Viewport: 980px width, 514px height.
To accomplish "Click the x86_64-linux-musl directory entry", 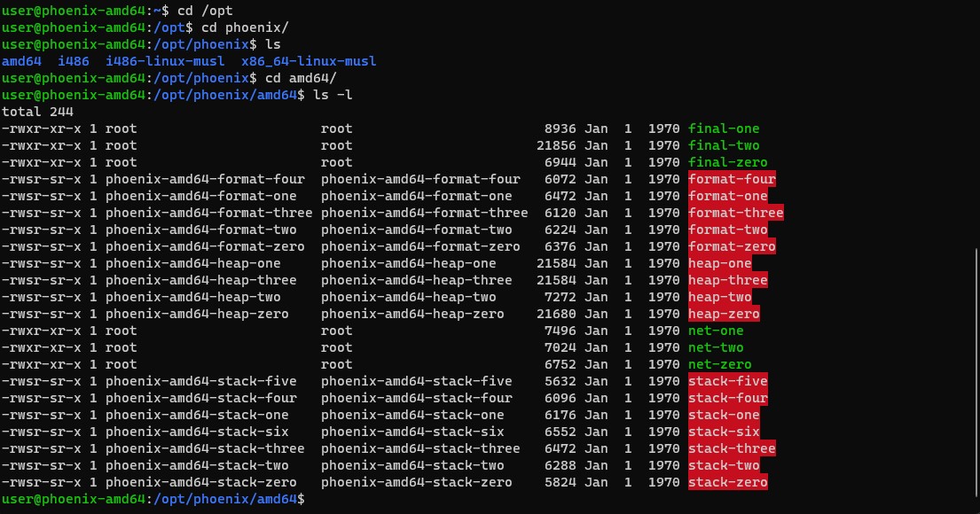I will (x=309, y=61).
